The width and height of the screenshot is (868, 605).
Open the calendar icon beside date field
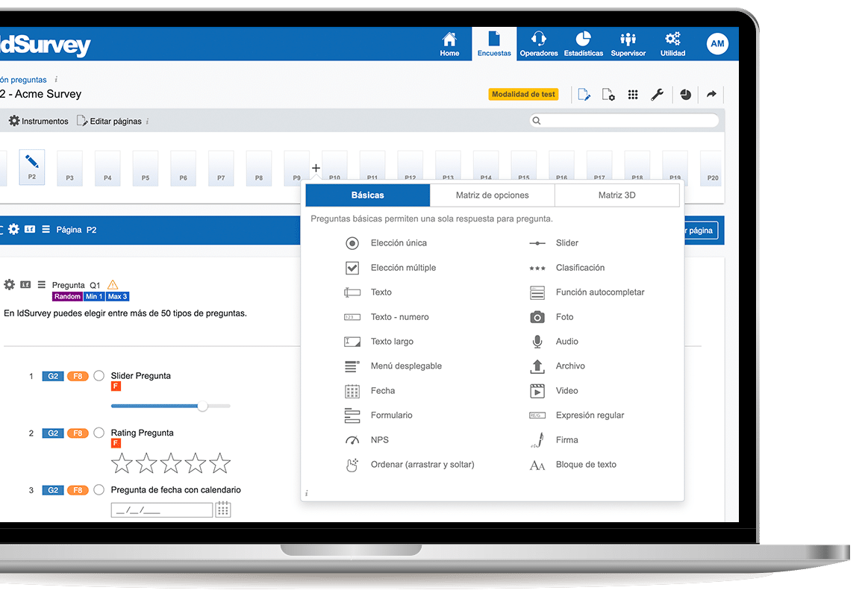(x=223, y=510)
